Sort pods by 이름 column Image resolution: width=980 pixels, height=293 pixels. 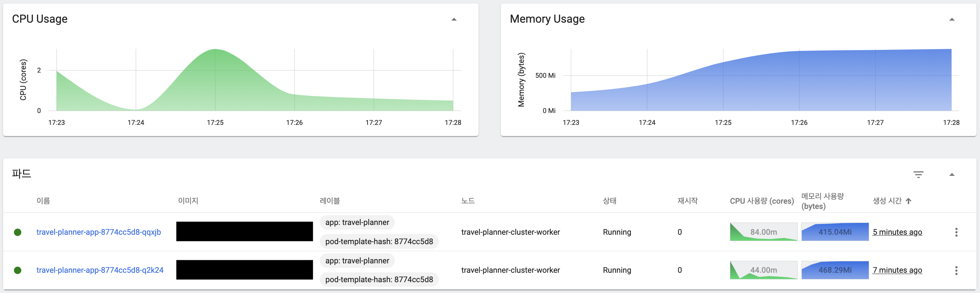(x=43, y=201)
